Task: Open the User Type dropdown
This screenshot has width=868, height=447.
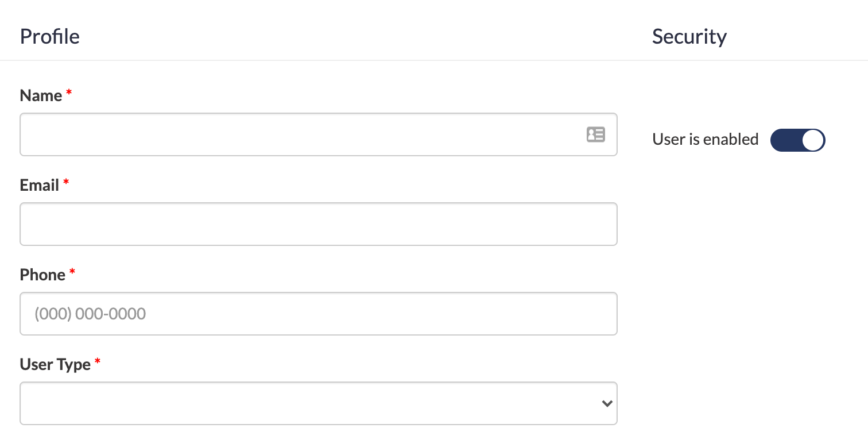Action: [x=319, y=403]
